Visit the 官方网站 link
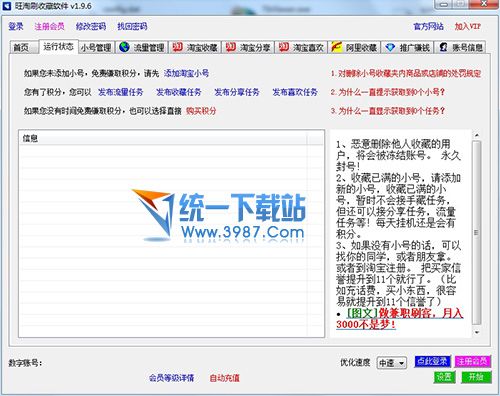500x396 pixels. pos(428,26)
